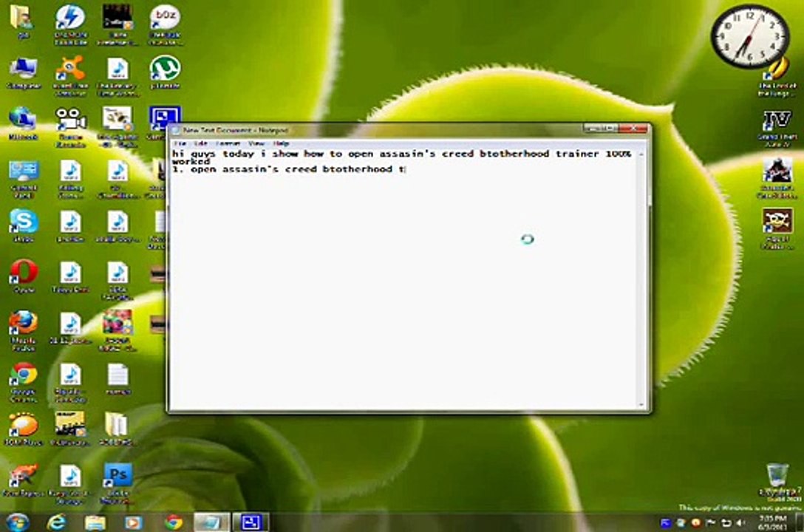The image size is (804, 532).
Task: Launch Chrome from the taskbar
Action: [174, 522]
